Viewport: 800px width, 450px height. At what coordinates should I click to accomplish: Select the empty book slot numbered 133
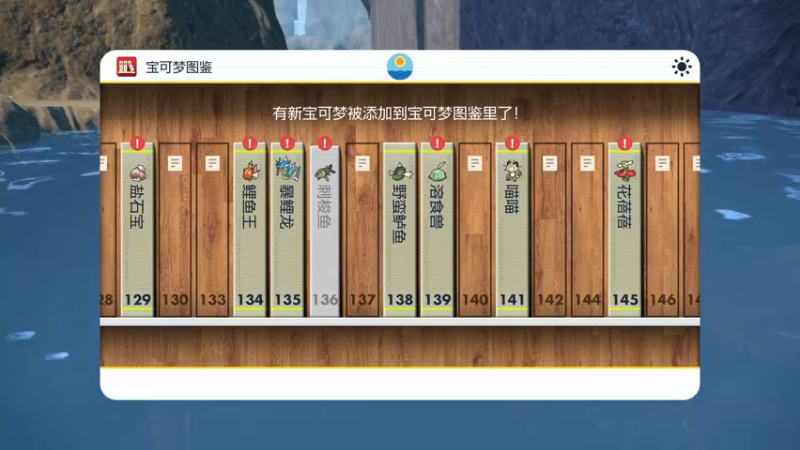point(213,230)
